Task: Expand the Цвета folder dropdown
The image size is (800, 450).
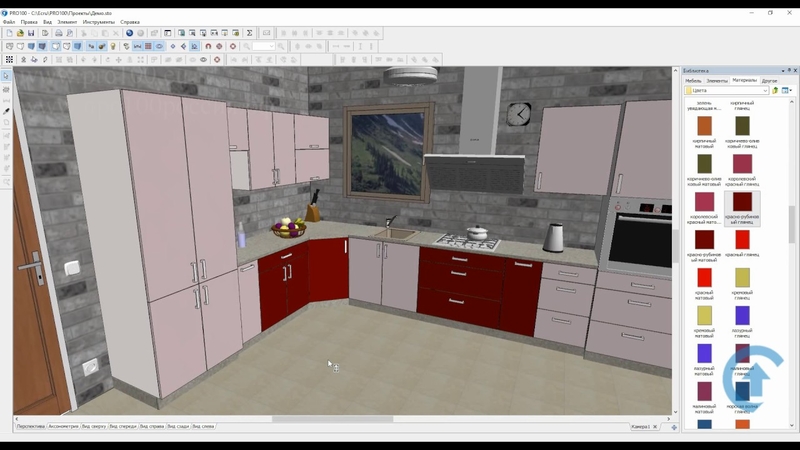Action: pyautogui.click(x=765, y=90)
